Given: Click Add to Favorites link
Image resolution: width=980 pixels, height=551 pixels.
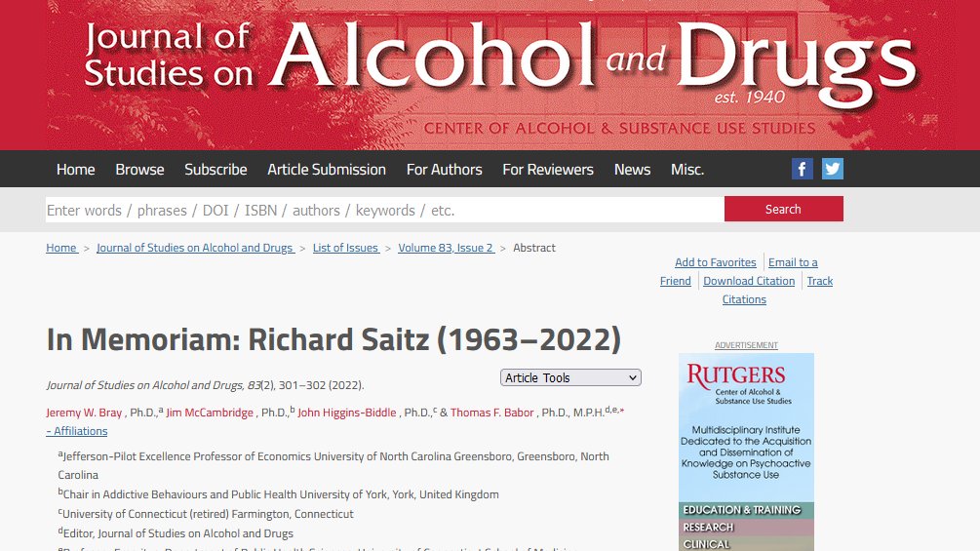Looking at the screenshot, I should (x=716, y=262).
